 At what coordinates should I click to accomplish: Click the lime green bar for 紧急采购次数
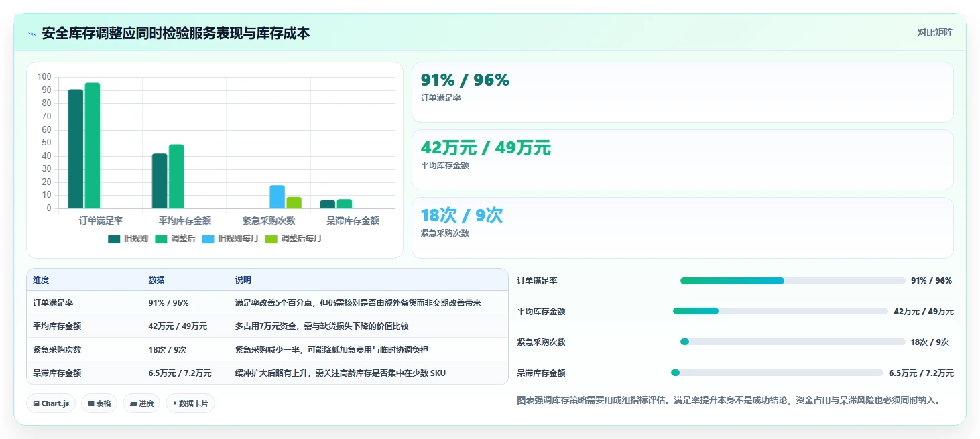tap(294, 202)
